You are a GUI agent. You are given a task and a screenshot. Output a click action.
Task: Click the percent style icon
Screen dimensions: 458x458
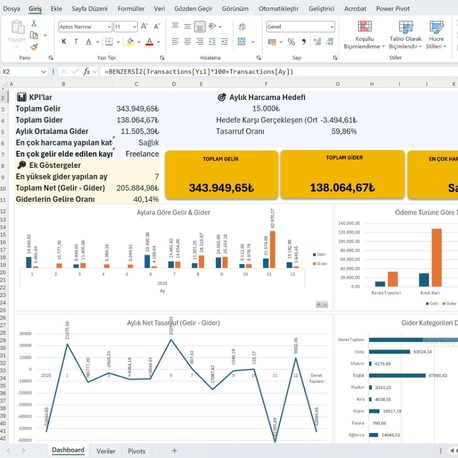coord(291,42)
